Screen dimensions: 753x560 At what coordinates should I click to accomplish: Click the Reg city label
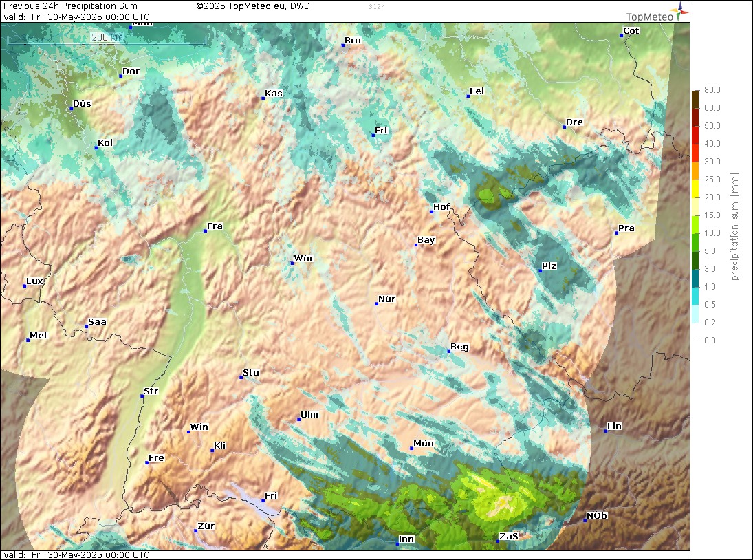(459, 347)
